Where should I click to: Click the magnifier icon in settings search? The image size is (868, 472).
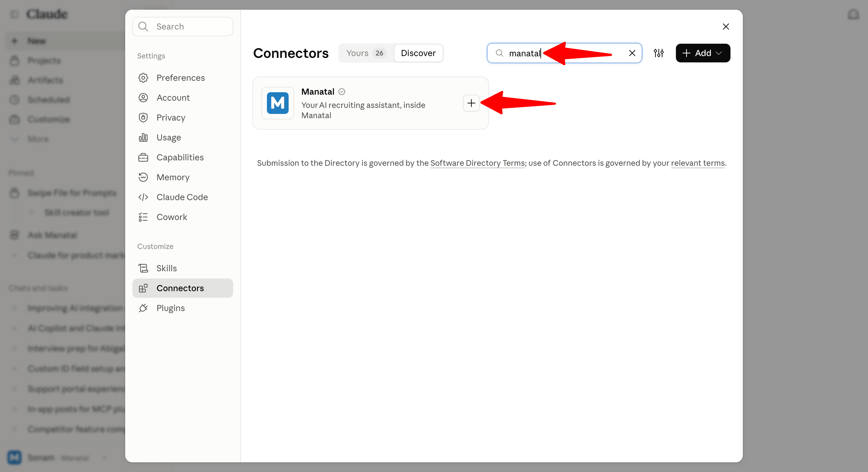point(143,27)
